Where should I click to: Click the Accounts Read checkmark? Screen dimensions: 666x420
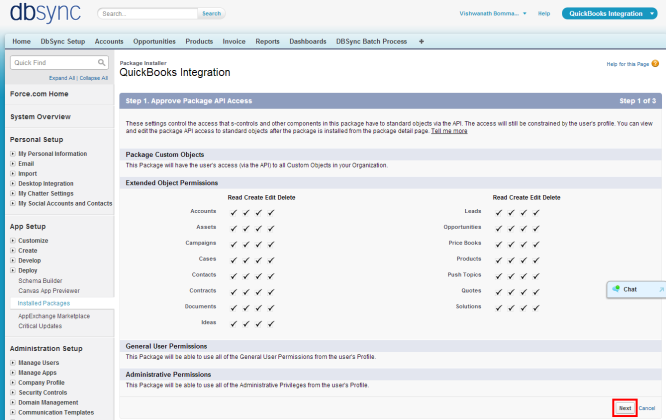click(233, 212)
